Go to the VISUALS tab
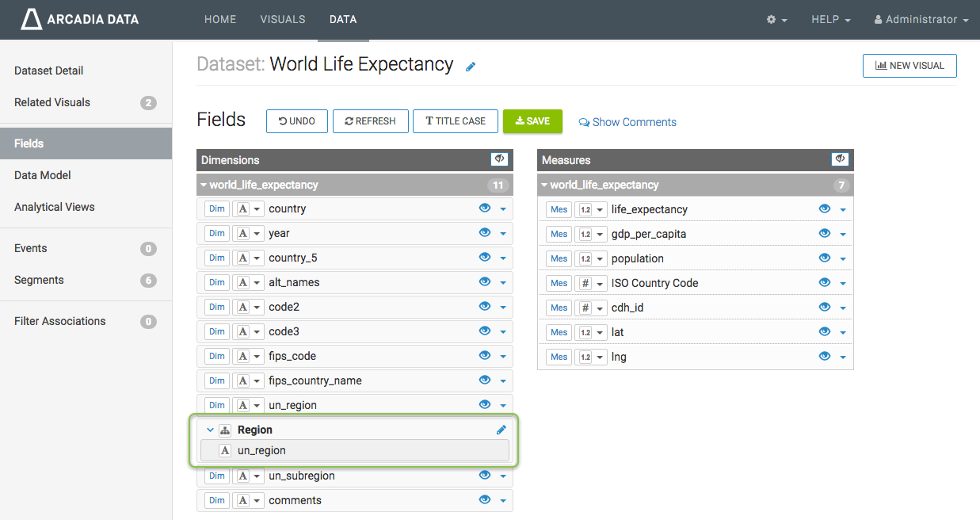Image resolution: width=980 pixels, height=520 pixels. (x=283, y=20)
